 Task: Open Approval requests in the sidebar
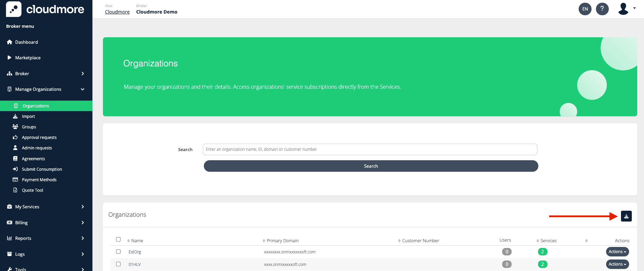[39, 137]
